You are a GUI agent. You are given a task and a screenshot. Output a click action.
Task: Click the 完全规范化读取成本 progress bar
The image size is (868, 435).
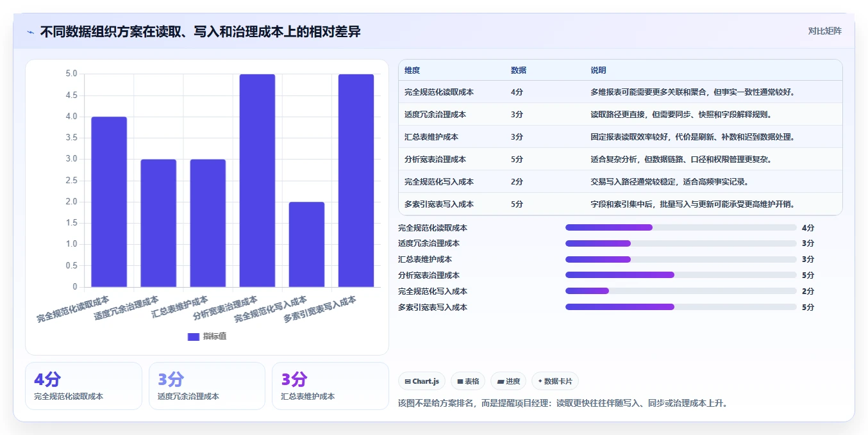(681, 227)
